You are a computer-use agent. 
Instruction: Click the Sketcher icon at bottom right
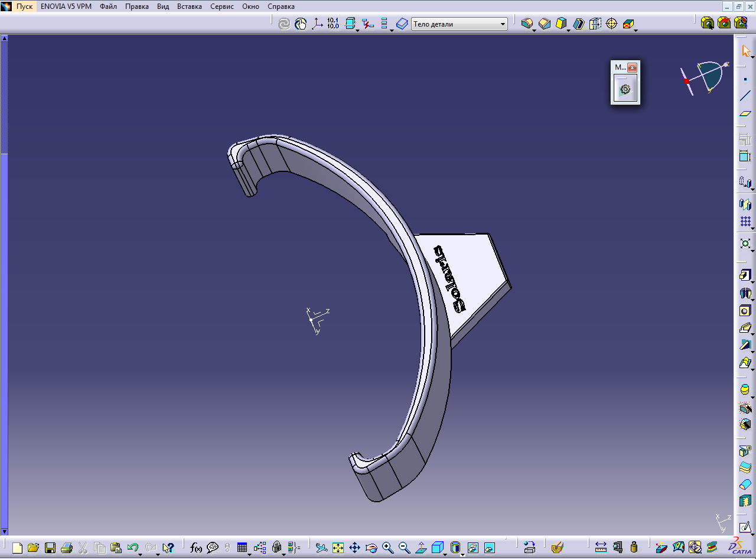click(x=745, y=526)
